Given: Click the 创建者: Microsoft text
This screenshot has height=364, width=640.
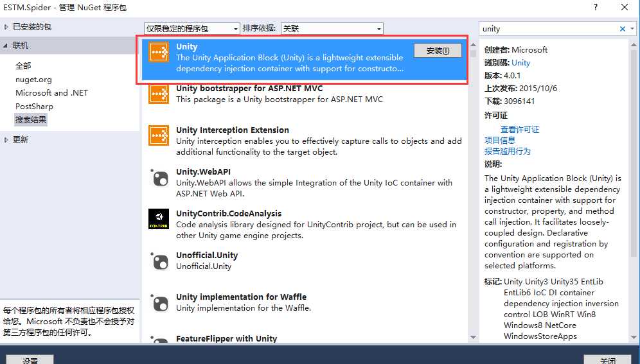Looking at the screenshot, I should [516, 49].
